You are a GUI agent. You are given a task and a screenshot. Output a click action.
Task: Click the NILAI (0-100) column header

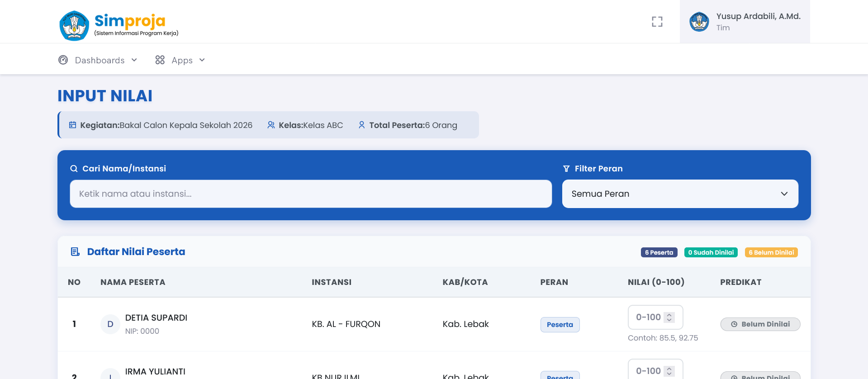(656, 282)
